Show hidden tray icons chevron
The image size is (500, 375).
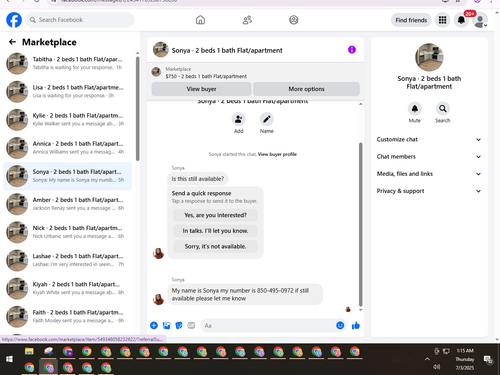pyautogui.click(x=427, y=359)
